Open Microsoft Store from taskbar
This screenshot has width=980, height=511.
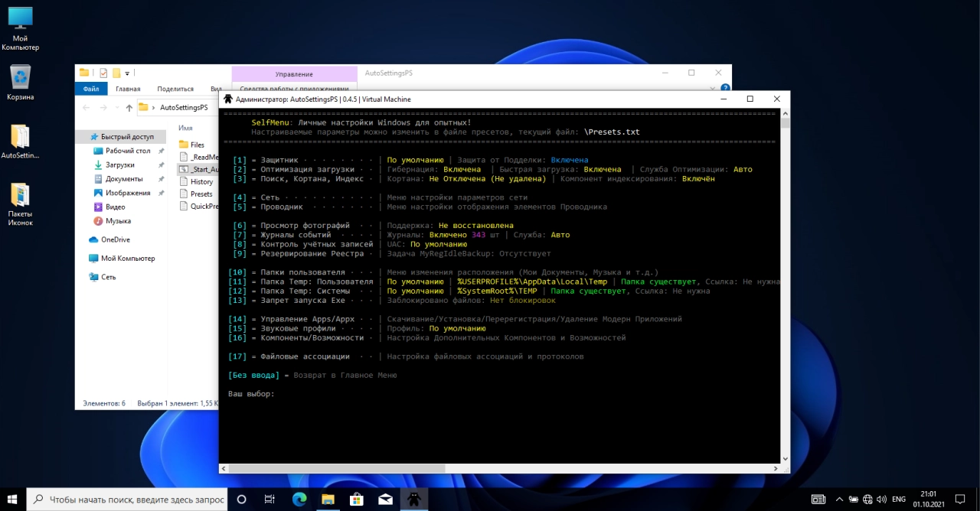coord(357,499)
